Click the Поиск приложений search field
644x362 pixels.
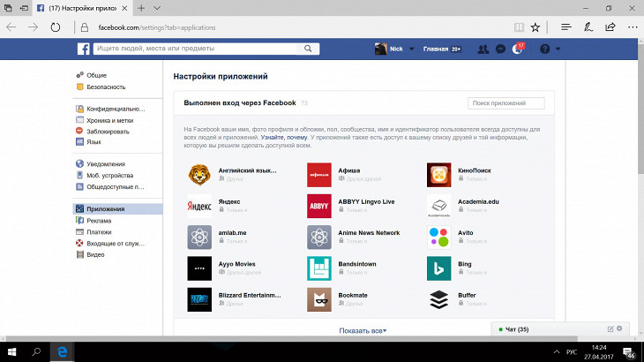pos(505,103)
